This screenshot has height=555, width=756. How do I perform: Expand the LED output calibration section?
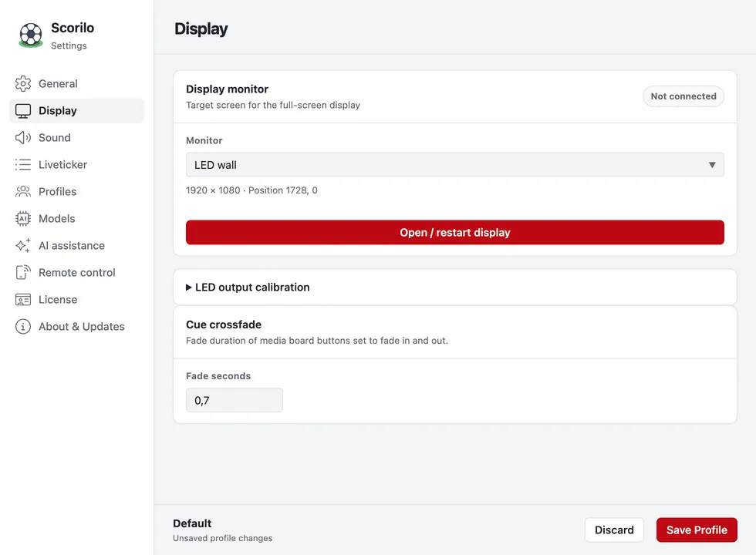(248, 287)
